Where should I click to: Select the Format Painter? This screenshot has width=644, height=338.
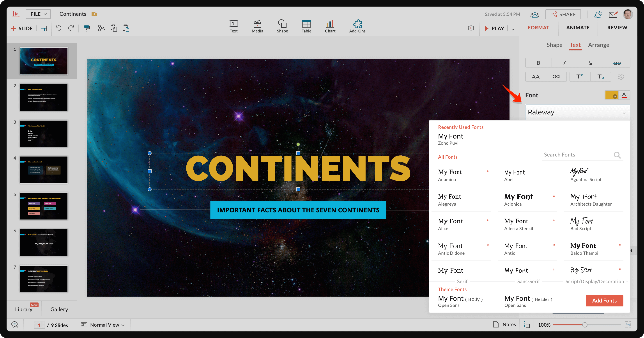pos(87,28)
